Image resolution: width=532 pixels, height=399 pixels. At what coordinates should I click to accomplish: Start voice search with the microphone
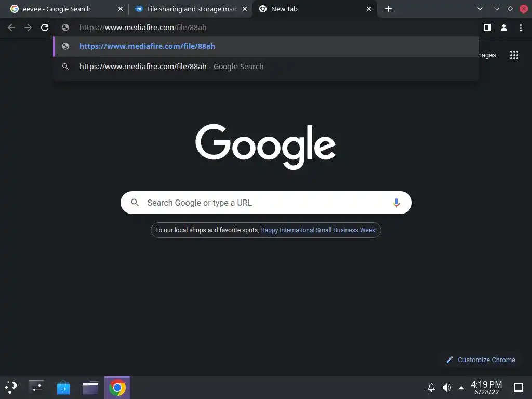[x=396, y=203]
